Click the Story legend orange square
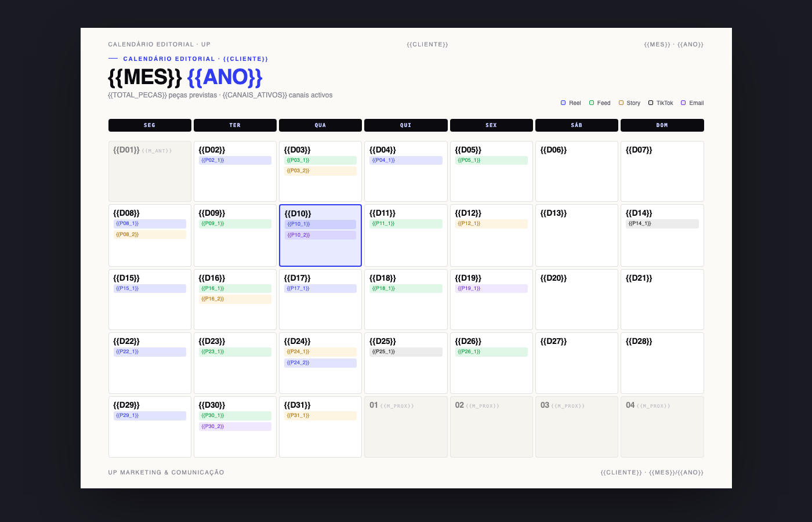This screenshot has height=522, width=812. (x=621, y=103)
